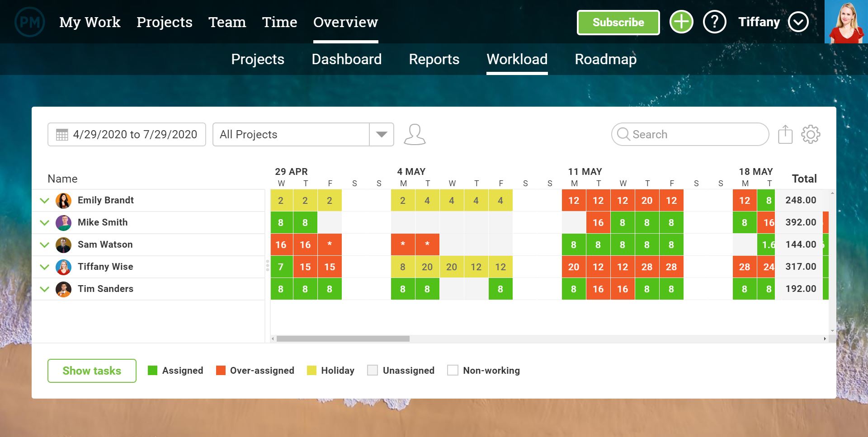Open the All Projects dropdown
The width and height of the screenshot is (868, 437).
[x=381, y=134]
